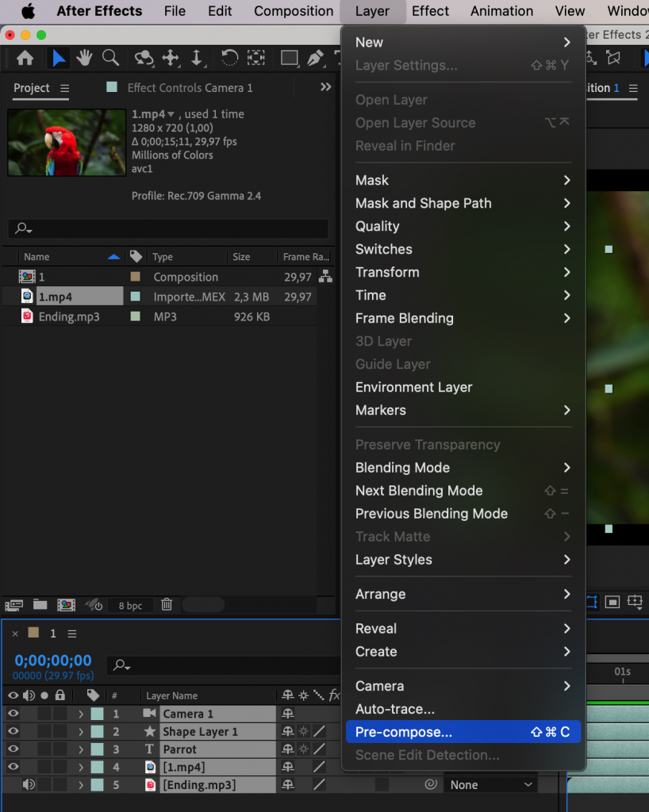
Task: Select the Rotation tool
Action: tap(228, 58)
